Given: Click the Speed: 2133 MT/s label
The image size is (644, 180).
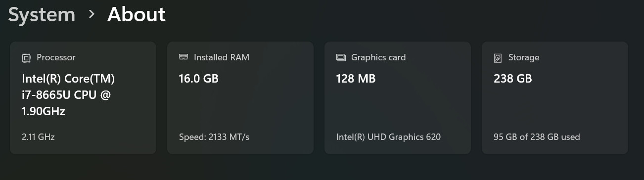Looking at the screenshot, I should [214, 137].
